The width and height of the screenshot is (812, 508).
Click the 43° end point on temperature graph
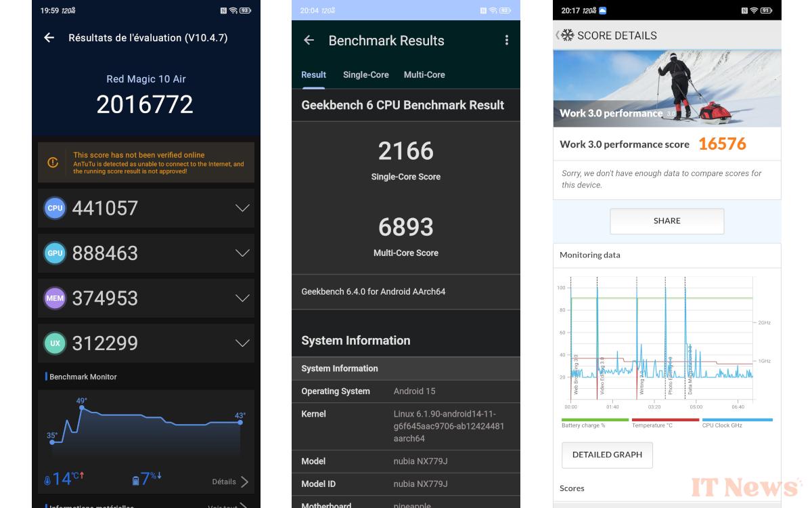(240, 423)
